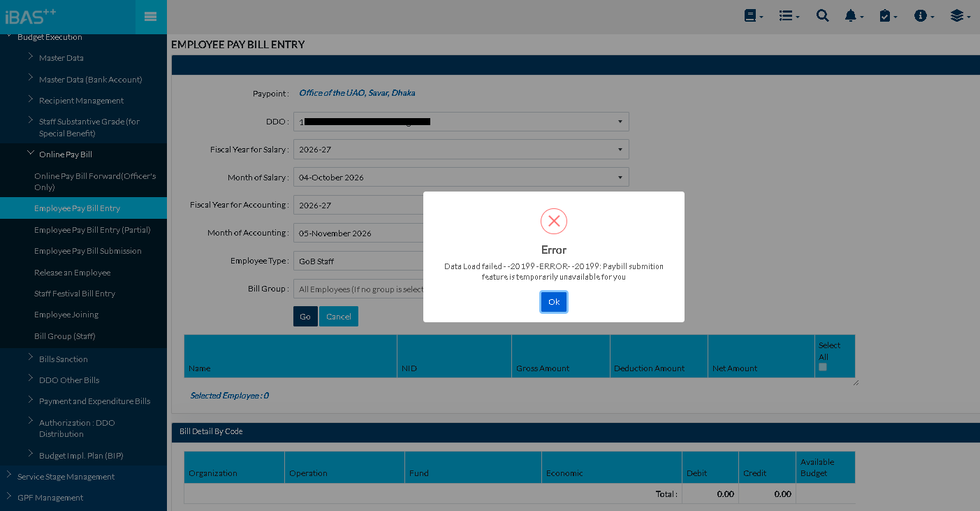Click the hamburger menu icon

pyautogui.click(x=150, y=17)
